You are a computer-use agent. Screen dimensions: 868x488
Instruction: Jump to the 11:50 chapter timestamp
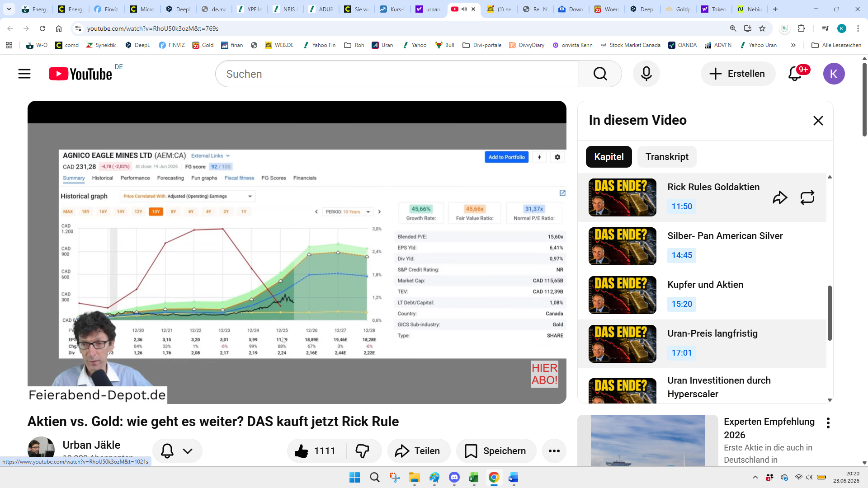click(682, 206)
